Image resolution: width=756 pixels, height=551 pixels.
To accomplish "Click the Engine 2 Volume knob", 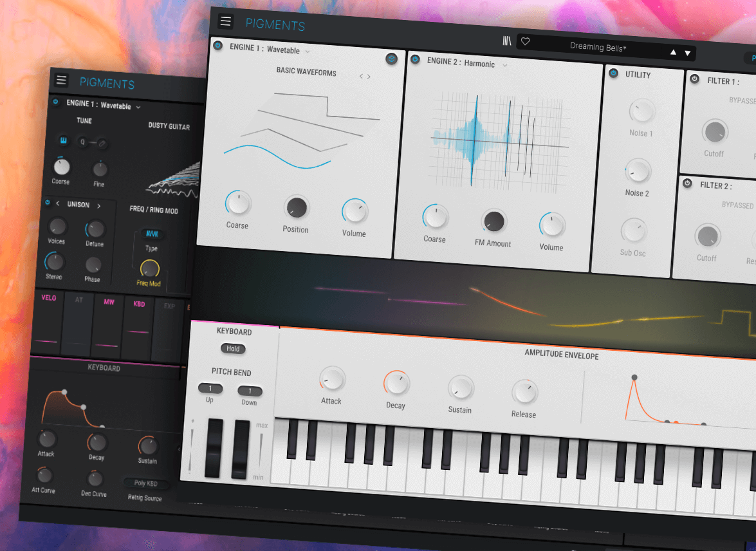I will pyautogui.click(x=553, y=225).
